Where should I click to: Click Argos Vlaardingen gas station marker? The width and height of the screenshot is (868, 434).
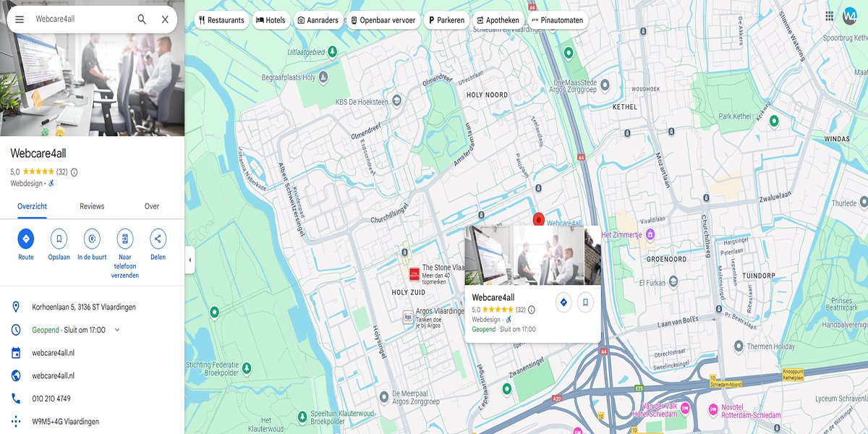pos(408,317)
